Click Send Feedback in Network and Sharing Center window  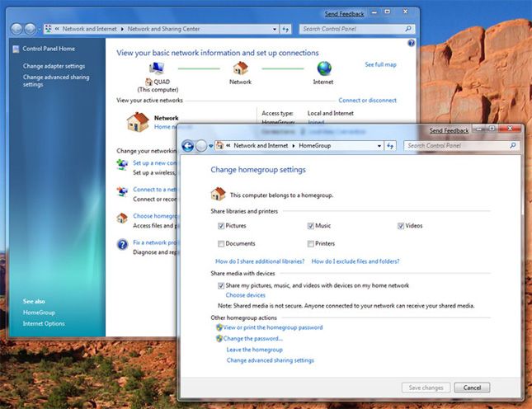tap(344, 14)
